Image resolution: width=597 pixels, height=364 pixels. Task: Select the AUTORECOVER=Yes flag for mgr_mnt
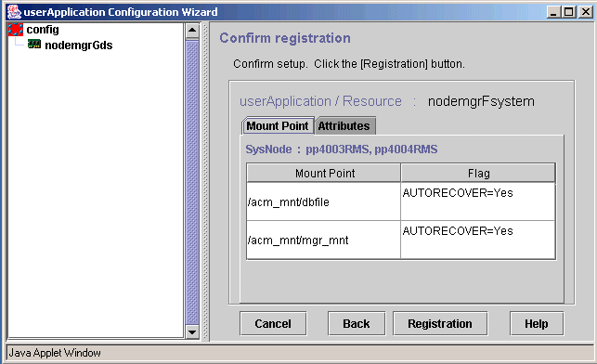(x=478, y=240)
